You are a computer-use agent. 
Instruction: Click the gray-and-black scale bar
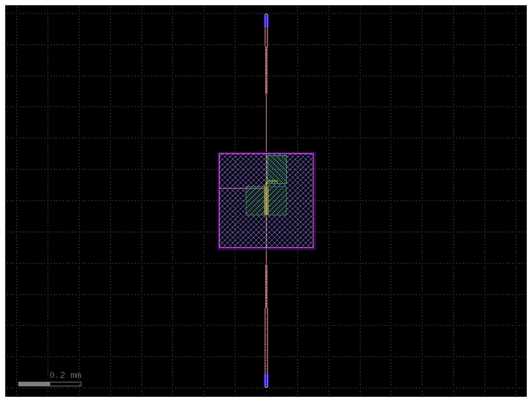coord(50,384)
